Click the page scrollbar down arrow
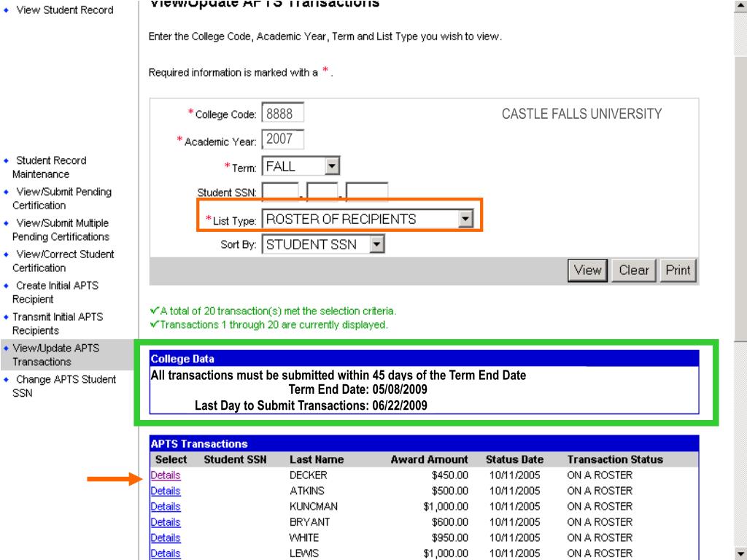 point(740,553)
